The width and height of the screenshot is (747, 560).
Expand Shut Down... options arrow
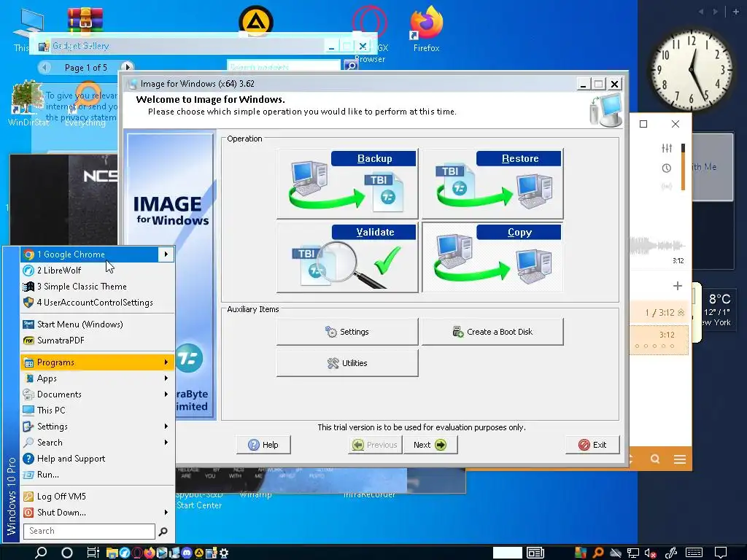pyautogui.click(x=166, y=513)
